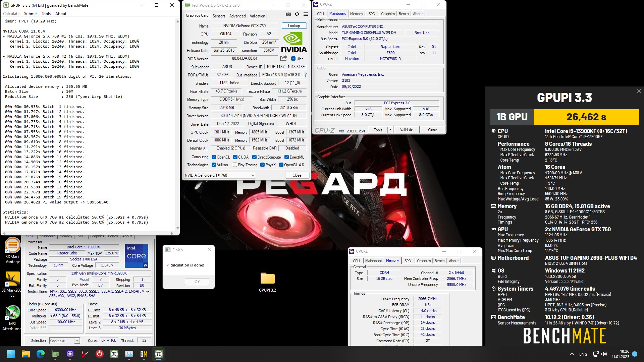Open the GPUPI Submit menu
644x362 pixels.
(30, 14)
